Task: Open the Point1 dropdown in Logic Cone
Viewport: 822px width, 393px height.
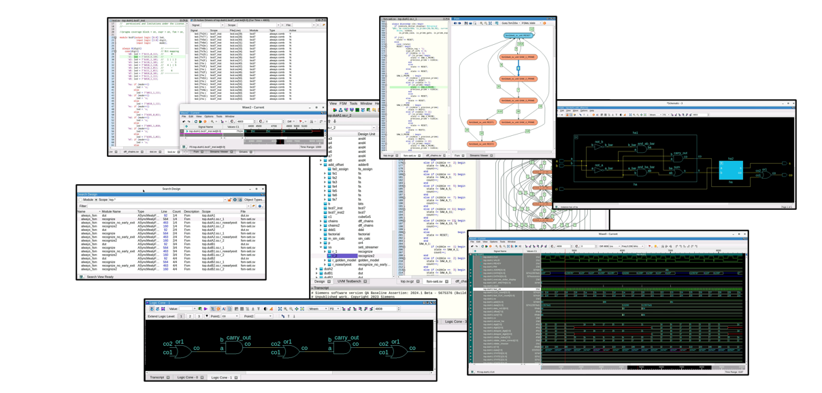Action: coord(230,316)
